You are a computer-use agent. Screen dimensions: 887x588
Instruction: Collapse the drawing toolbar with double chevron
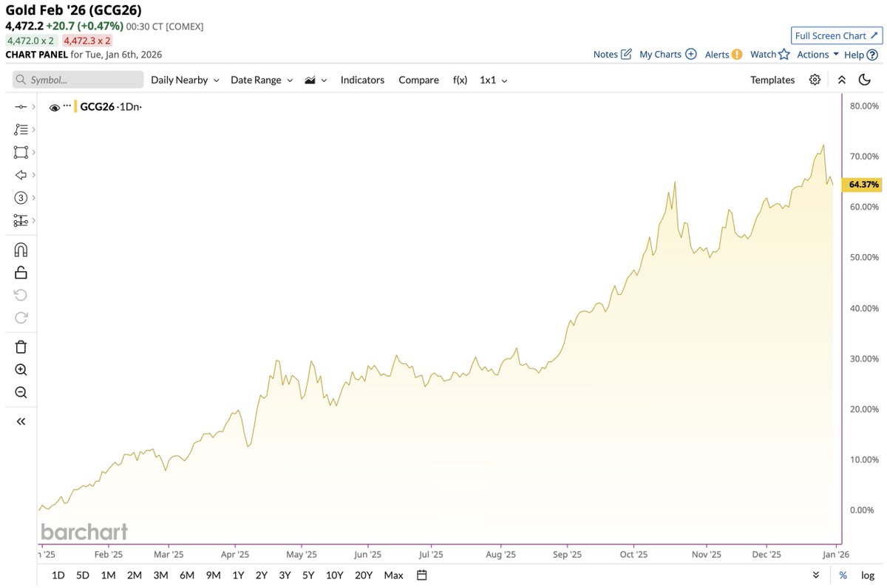coord(20,421)
